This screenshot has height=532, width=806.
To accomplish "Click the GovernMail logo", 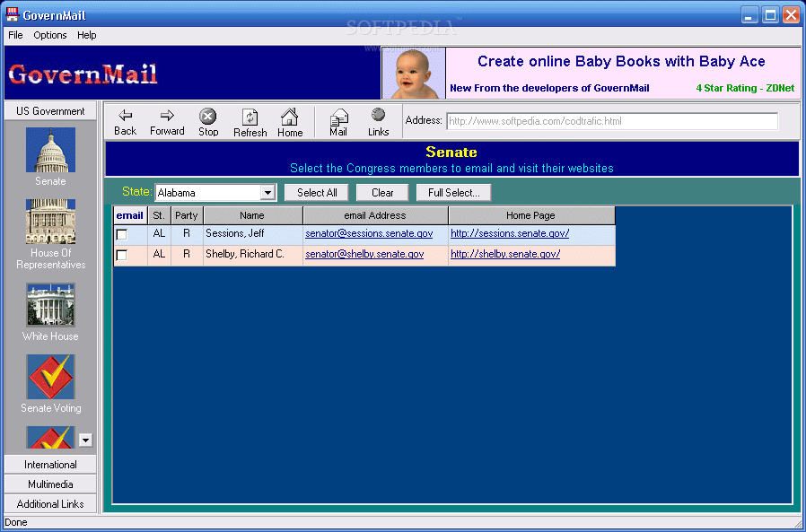I will point(83,74).
